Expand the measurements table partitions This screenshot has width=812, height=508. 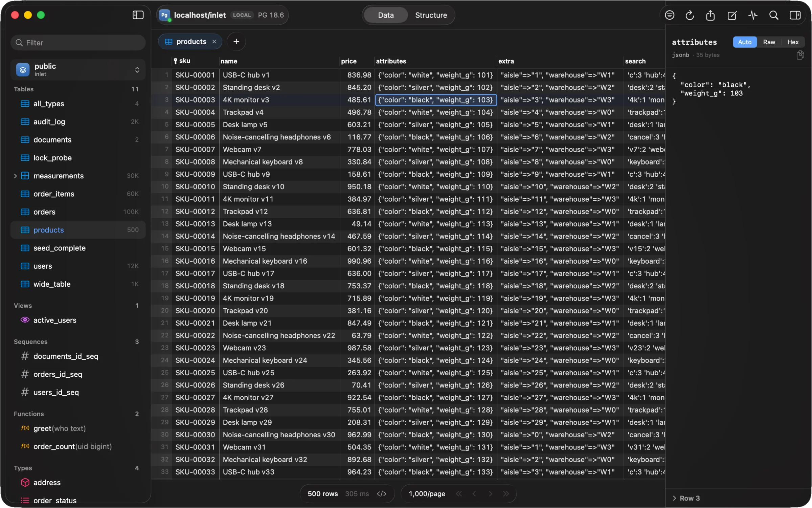pyautogui.click(x=15, y=176)
